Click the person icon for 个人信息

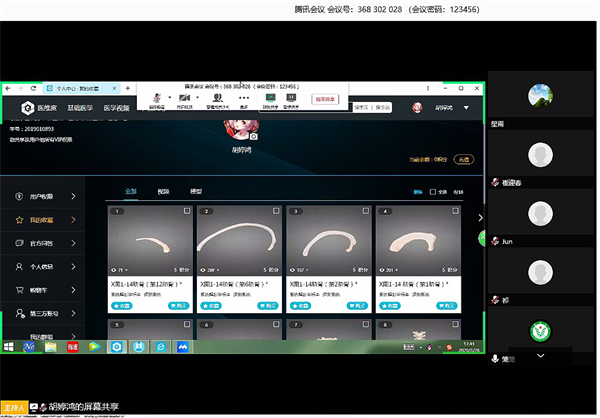point(19,266)
